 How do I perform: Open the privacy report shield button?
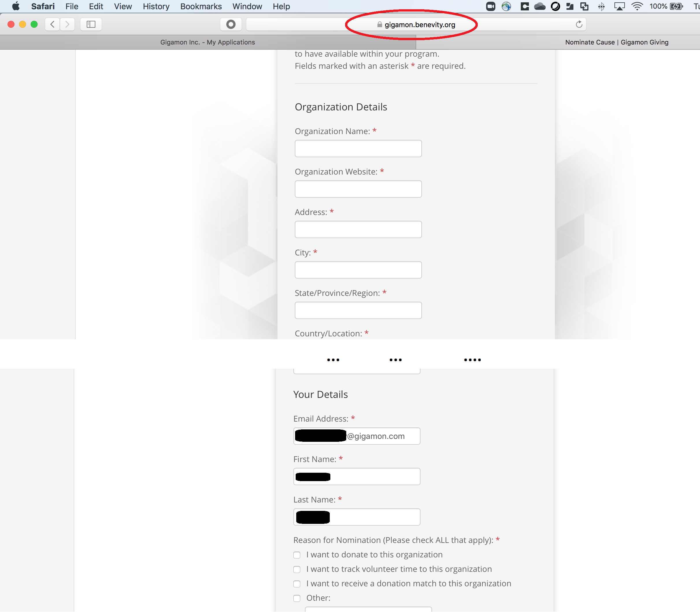pos(231,24)
